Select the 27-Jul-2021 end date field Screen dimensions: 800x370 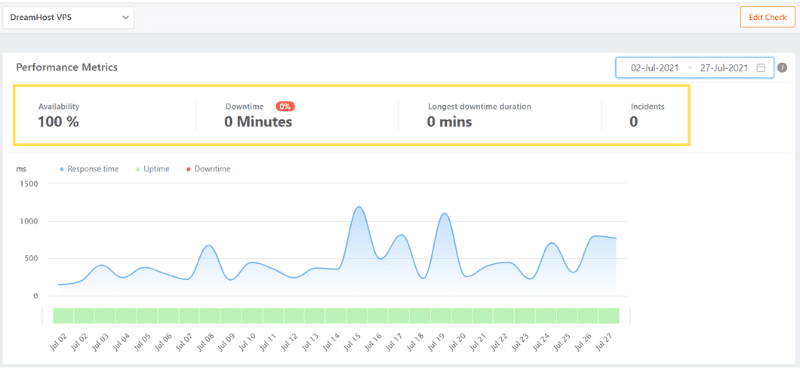pos(724,67)
